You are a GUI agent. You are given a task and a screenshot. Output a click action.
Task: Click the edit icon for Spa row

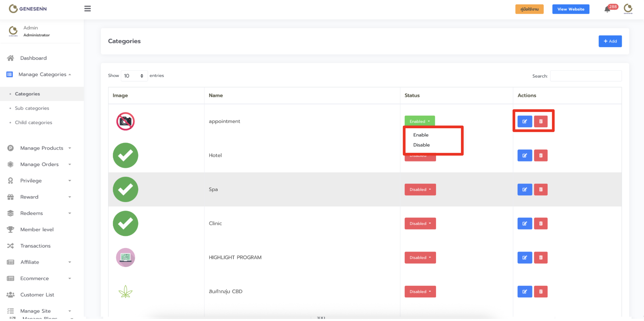tap(525, 190)
